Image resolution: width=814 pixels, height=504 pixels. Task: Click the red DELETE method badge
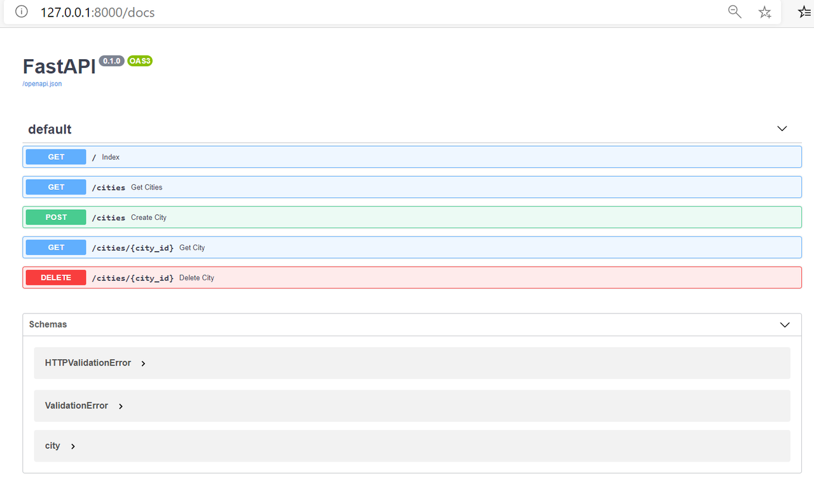pos(56,278)
